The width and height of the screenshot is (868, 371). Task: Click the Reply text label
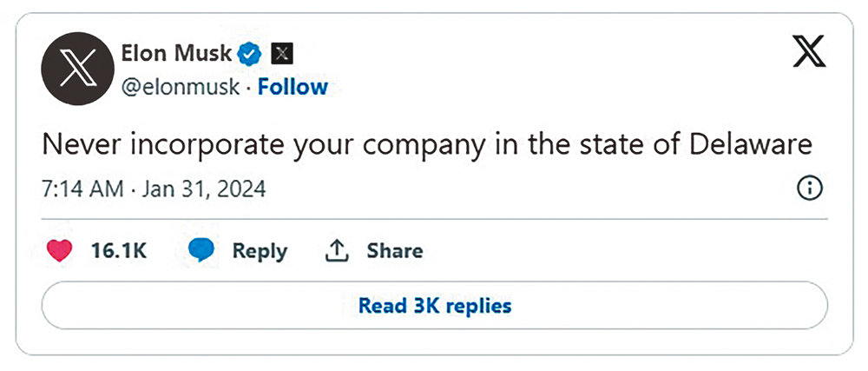tap(260, 251)
